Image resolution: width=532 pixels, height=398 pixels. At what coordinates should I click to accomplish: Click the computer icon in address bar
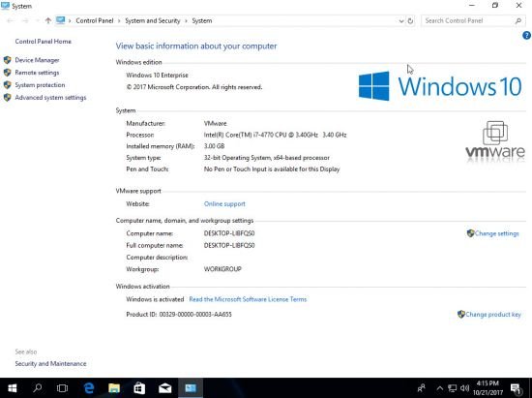60,20
